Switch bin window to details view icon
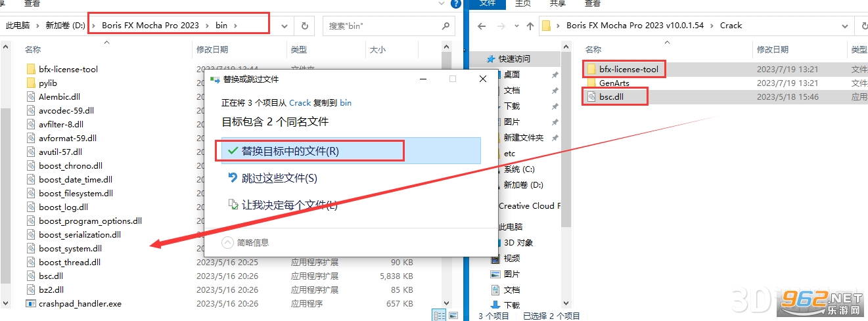 click(x=439, y=316)
